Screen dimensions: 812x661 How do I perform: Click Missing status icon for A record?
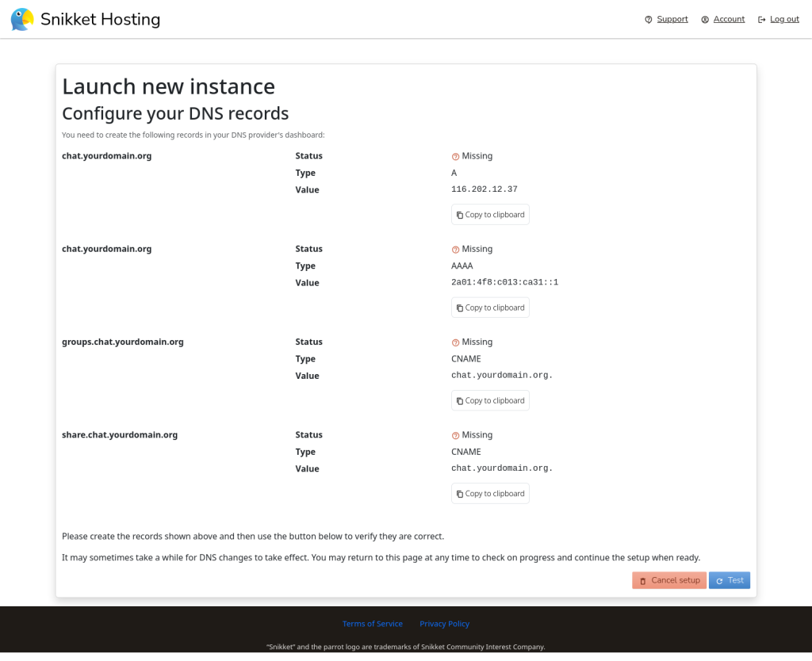click(x=456, y=157)
